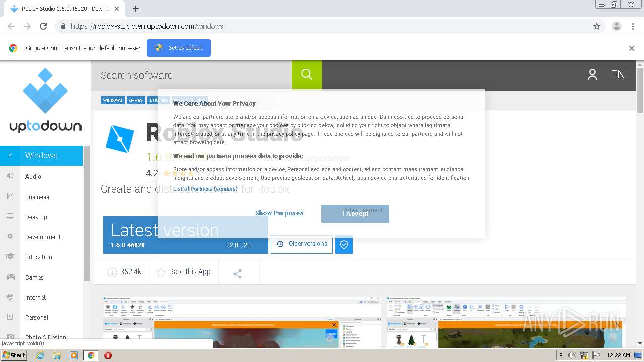Screen dimensions: 644x362
Task: Open the Windows Start menu
Action: pyautogui.click(x=14, y=355)
